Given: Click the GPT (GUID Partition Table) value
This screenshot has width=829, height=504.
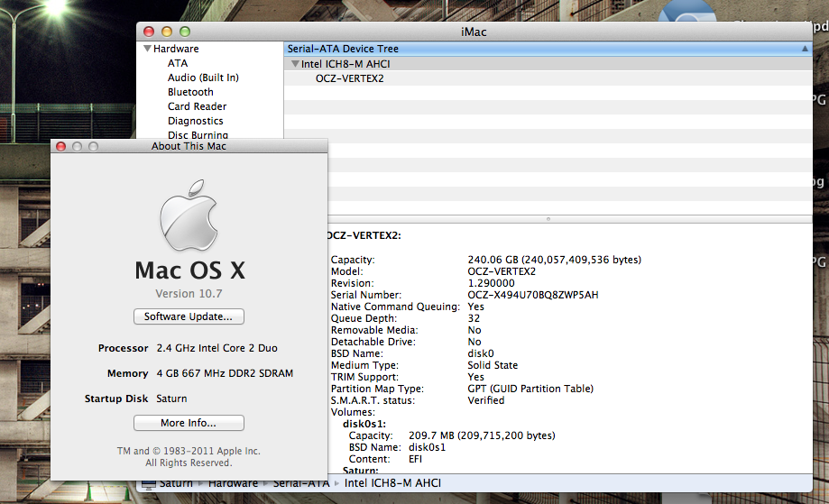Looking at the screenshot, I should tap(530, 389).
